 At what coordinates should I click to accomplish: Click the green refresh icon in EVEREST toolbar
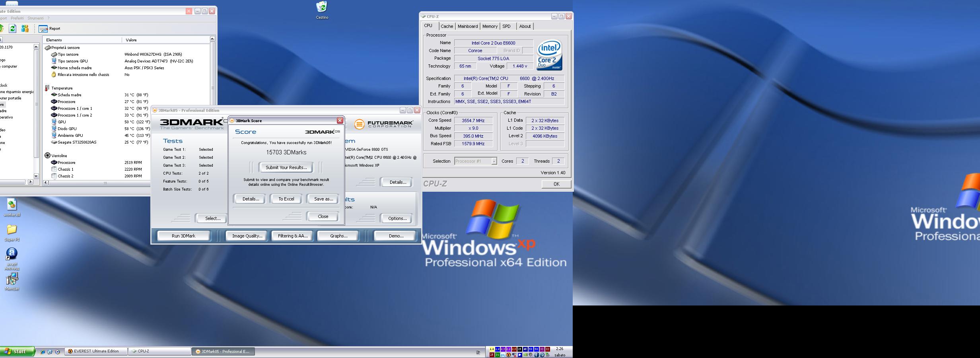tap(13, 28)
